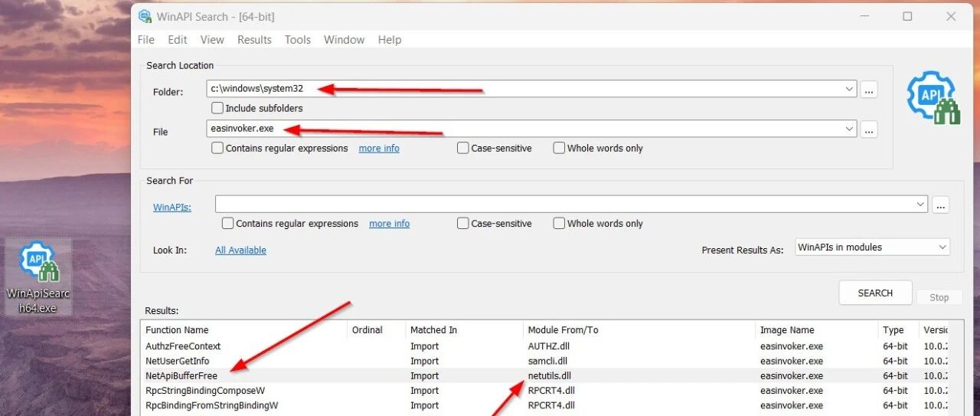980x416 pixels.
Task: Click the WinAPI Search title bar icon
Action: (x=145, y=16)
